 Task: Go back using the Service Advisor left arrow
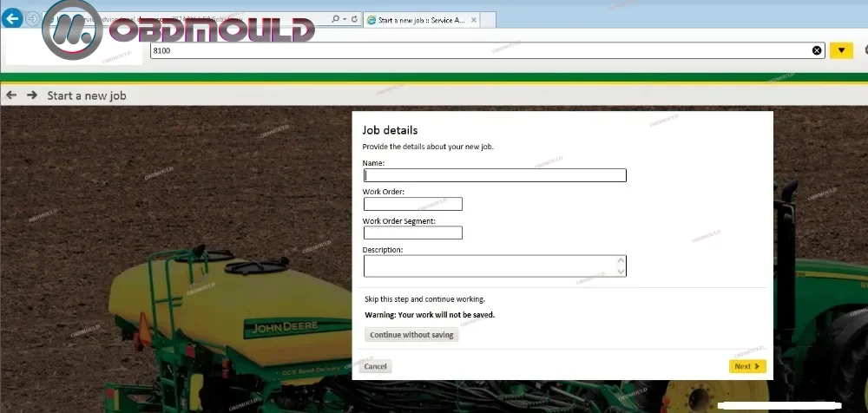pos(11,95)
